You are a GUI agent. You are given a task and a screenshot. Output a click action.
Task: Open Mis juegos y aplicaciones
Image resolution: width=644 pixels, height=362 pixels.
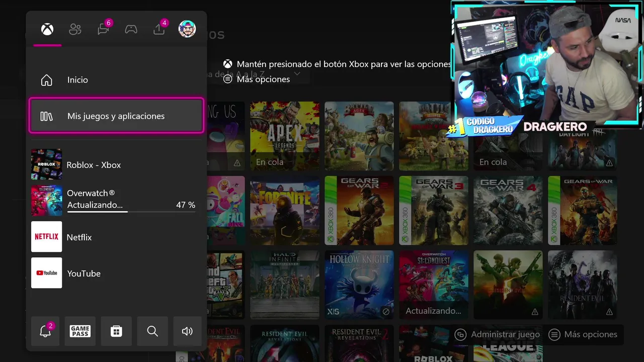click(x=116, y=116)
